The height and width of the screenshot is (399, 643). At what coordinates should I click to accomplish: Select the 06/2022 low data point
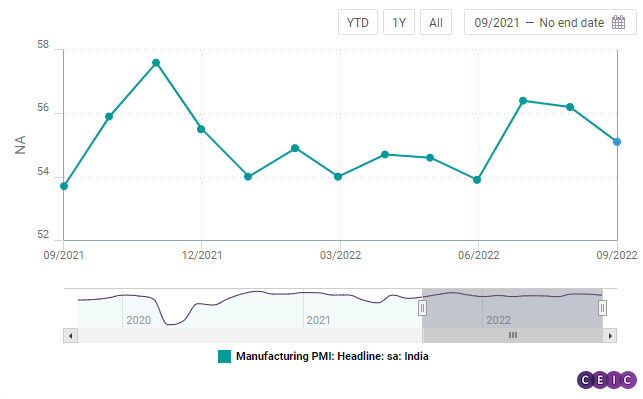(477, 180)
